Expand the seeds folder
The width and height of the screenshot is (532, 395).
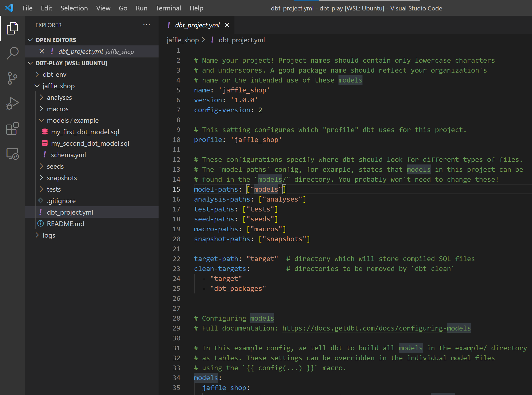point(41,166)
